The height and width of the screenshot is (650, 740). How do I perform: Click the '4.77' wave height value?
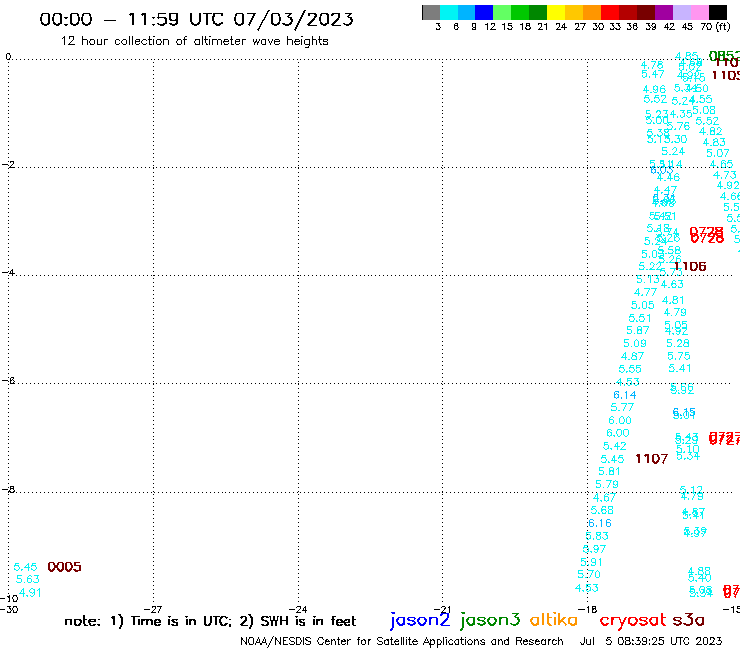pyautogui.click(x=645, y=292)
